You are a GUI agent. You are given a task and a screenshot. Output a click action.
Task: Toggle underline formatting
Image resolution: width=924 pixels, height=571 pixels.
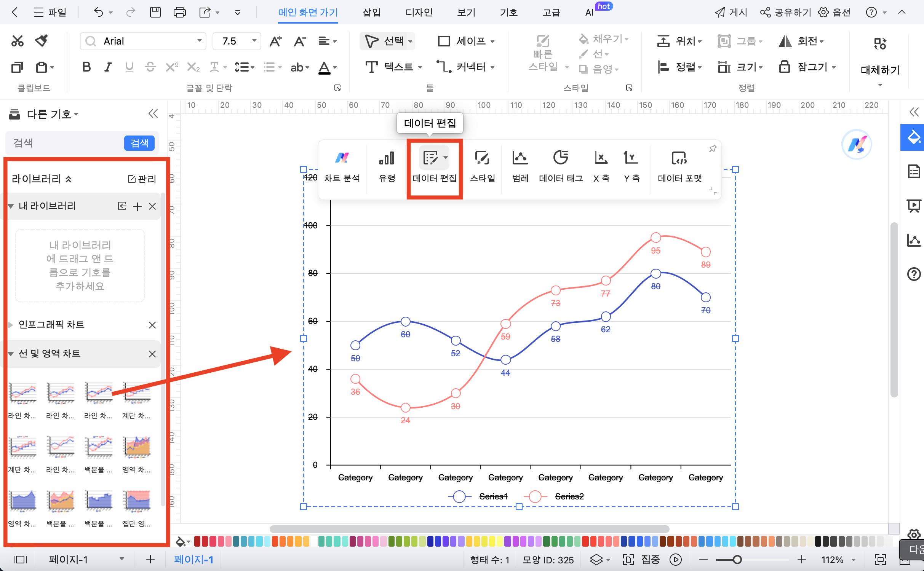pyautogui.click(x=129, y=67)
